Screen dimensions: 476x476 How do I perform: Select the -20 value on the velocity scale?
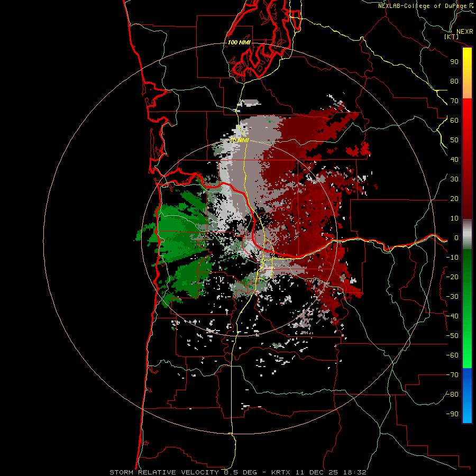pos(452,277)
